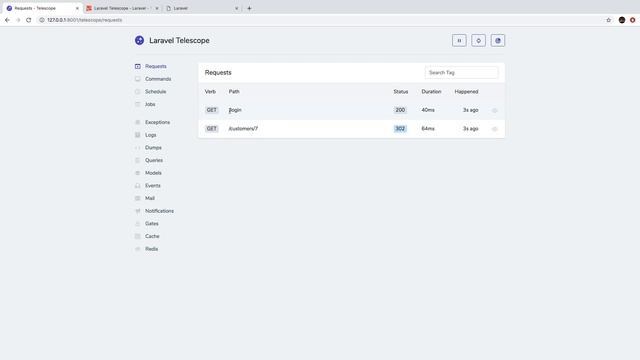Click the GET badge in /customers/7 row
The image size is (640, 360).
211,128
